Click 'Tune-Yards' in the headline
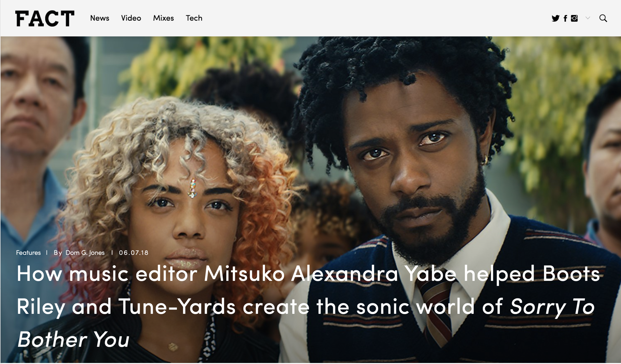This screenshot has height=364, width=621. click(x=177, y=306)
